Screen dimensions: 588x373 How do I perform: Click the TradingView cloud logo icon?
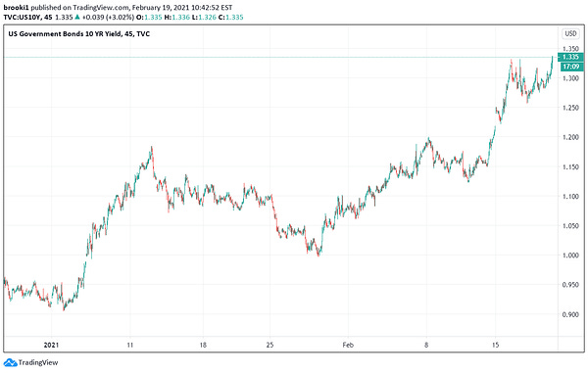(x=10, y=362)
